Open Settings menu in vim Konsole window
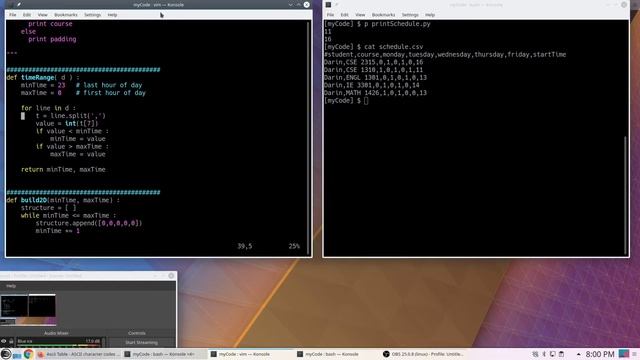The image size is (640, 360). 93,15
